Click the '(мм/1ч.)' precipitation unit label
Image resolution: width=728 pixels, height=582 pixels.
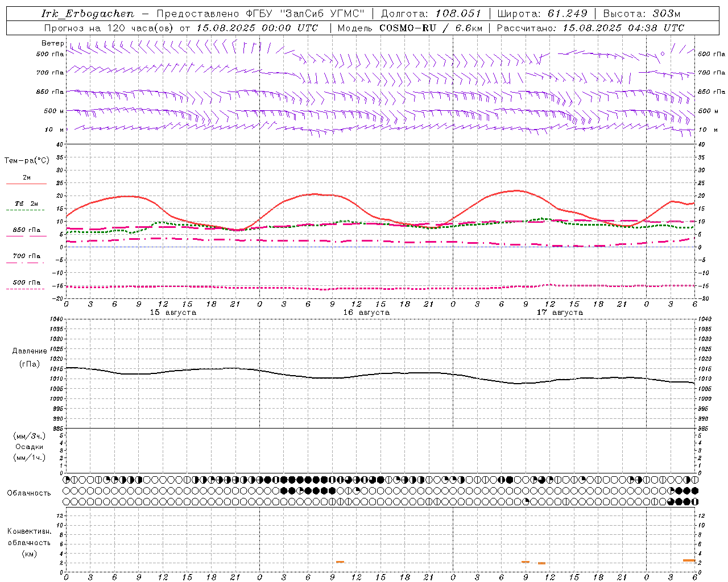tap(30, 458)
